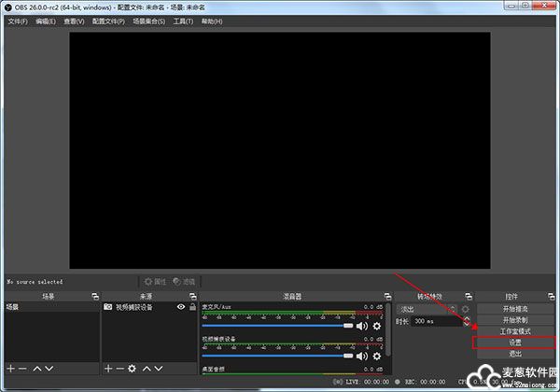Mute the 视频捕获设备 audio speaker
Viewport: 560px width, 392px height.
(x=362, y=355)
